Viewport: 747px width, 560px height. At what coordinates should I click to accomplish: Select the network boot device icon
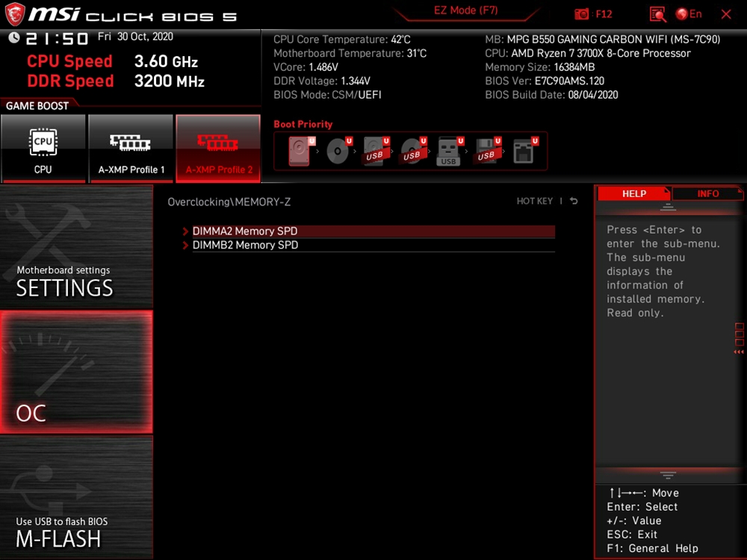tap(525, 151)
